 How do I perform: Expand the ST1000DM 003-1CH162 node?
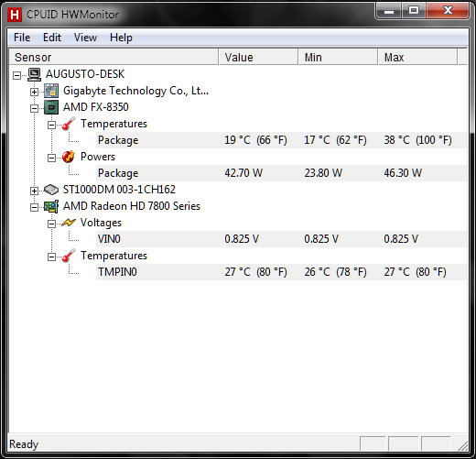[34, 191]
